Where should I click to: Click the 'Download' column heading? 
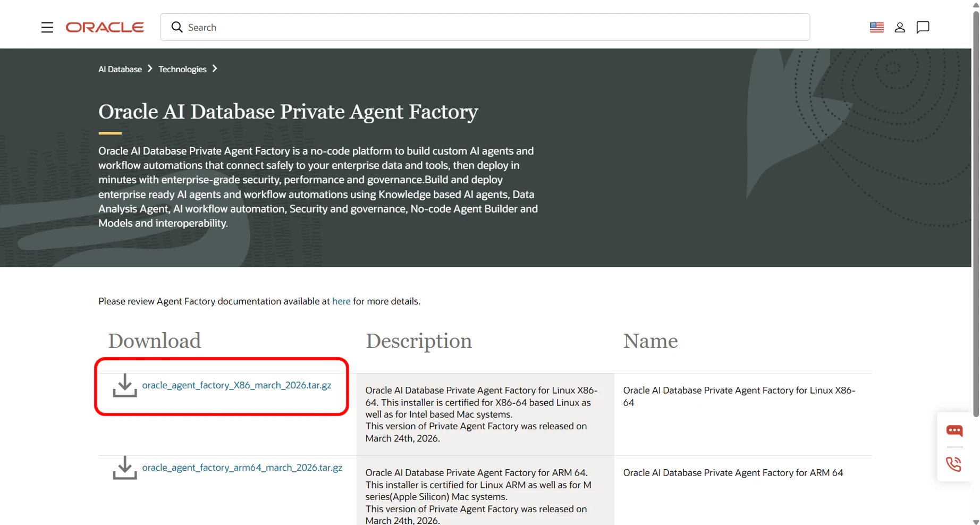coord(155,341)
